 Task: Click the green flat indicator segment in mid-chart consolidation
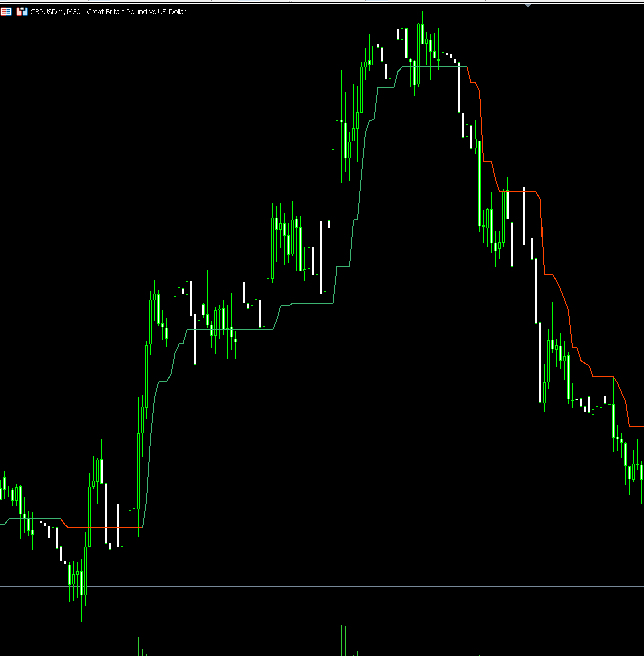pyautogui.click(x=228, y=330)
